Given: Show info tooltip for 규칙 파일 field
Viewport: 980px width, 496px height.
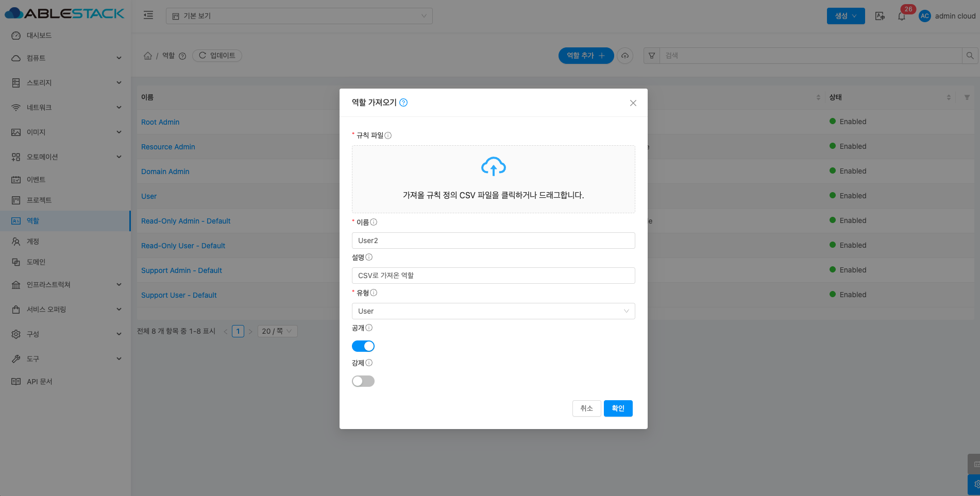Looking at the screenshot, I should click(388, 135).
